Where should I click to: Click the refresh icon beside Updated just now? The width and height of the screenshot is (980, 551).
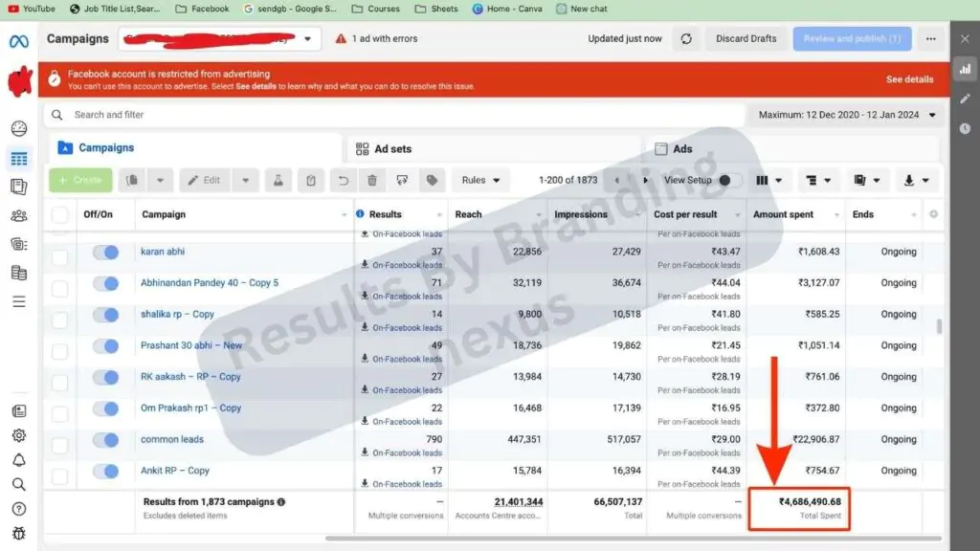pyautogui.click(x=686, y=39)
